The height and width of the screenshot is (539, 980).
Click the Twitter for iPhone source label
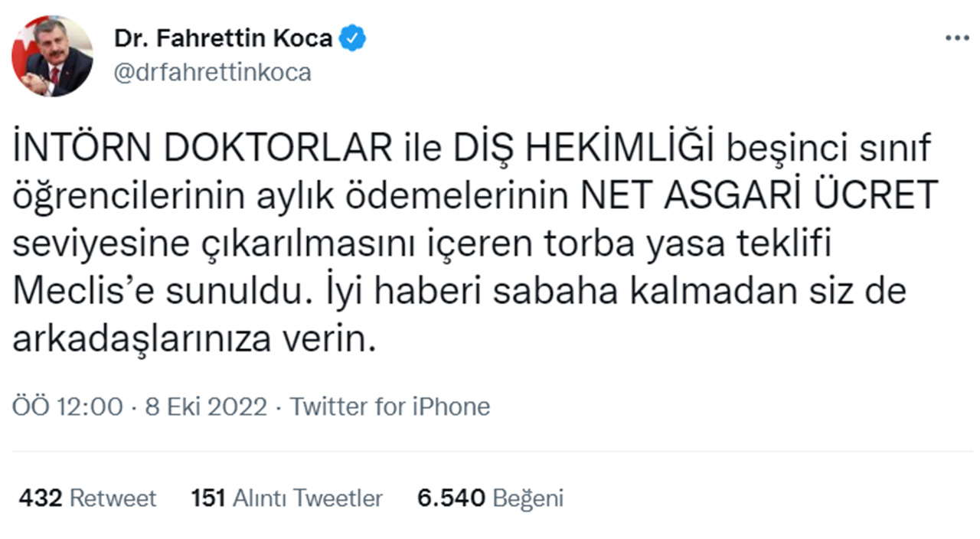coord(387,407)
